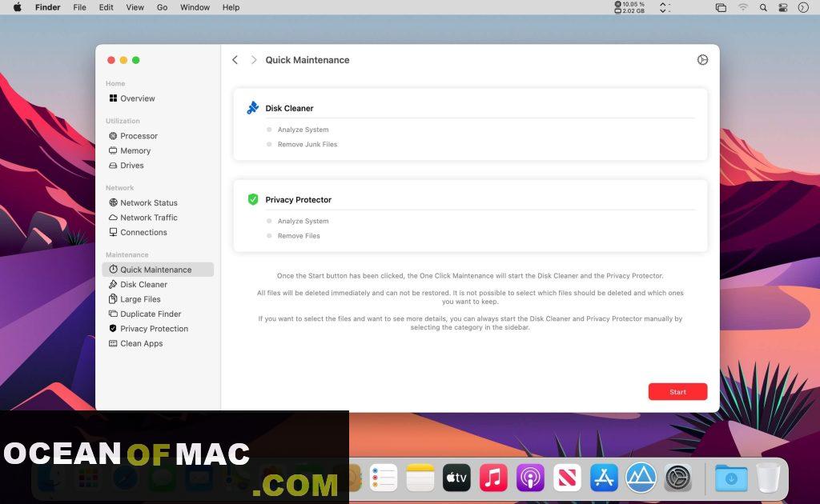Open the App Store from the Dock
The height and width of the screenshot is (504, 820).
click(604, 478)
